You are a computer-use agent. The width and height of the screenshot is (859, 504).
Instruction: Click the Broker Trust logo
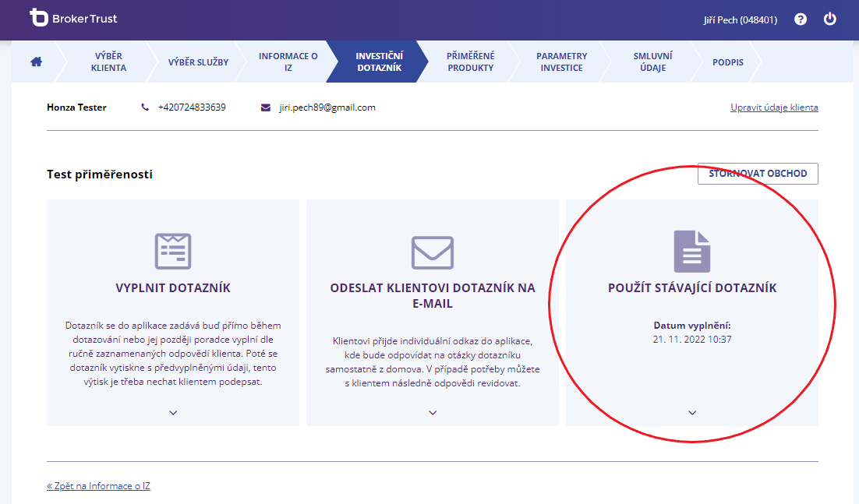pyautogui.click(x=72, y=18)
